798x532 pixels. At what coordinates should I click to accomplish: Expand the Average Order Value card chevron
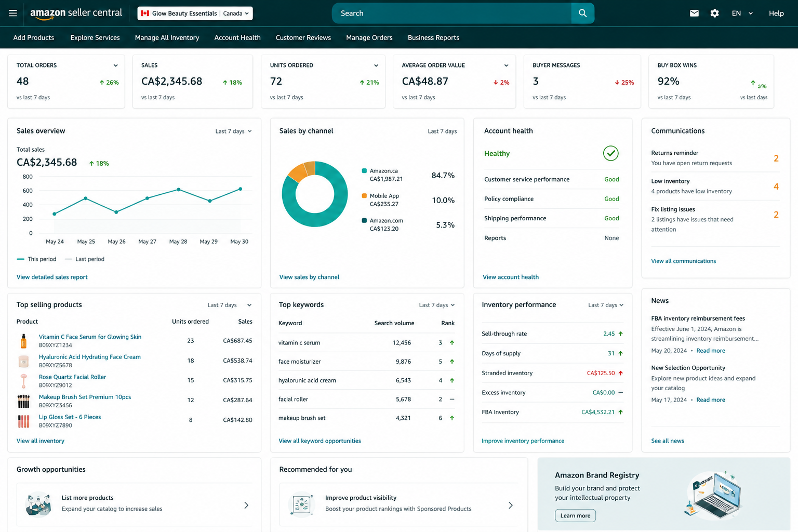point(506,65)
